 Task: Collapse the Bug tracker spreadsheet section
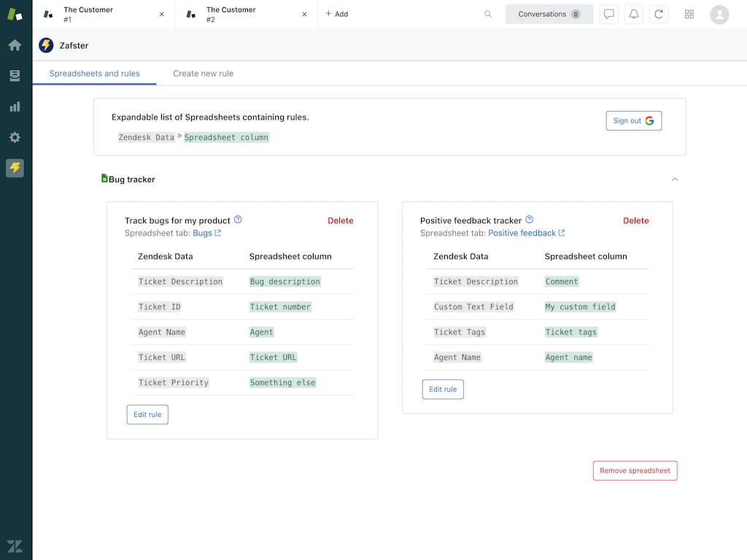[x=675, y=179]
